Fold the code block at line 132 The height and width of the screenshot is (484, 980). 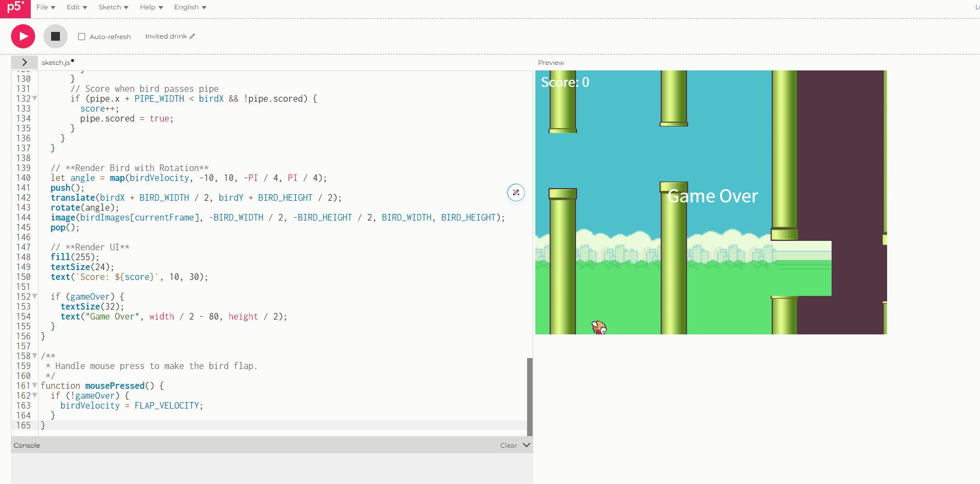click(35, 98)
